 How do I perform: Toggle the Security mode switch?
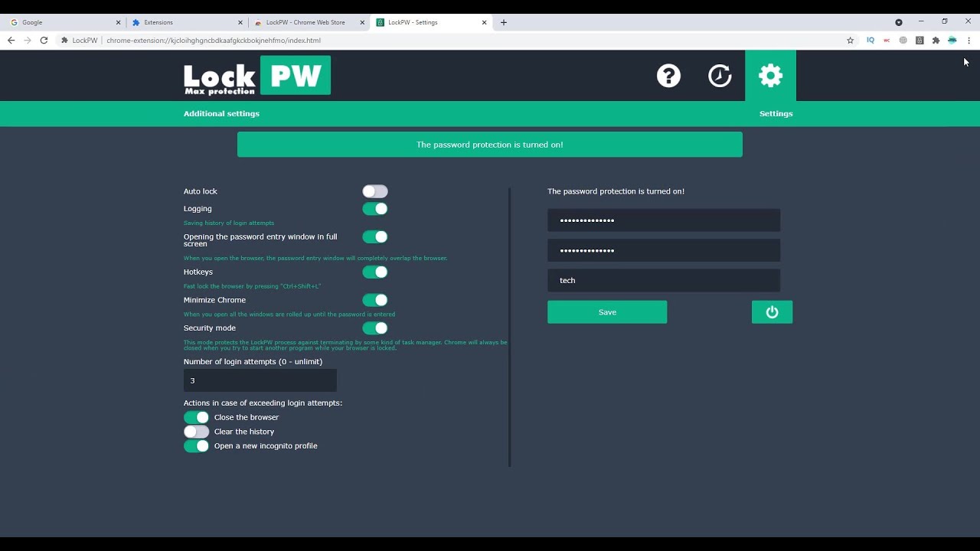tap(375, 328)
